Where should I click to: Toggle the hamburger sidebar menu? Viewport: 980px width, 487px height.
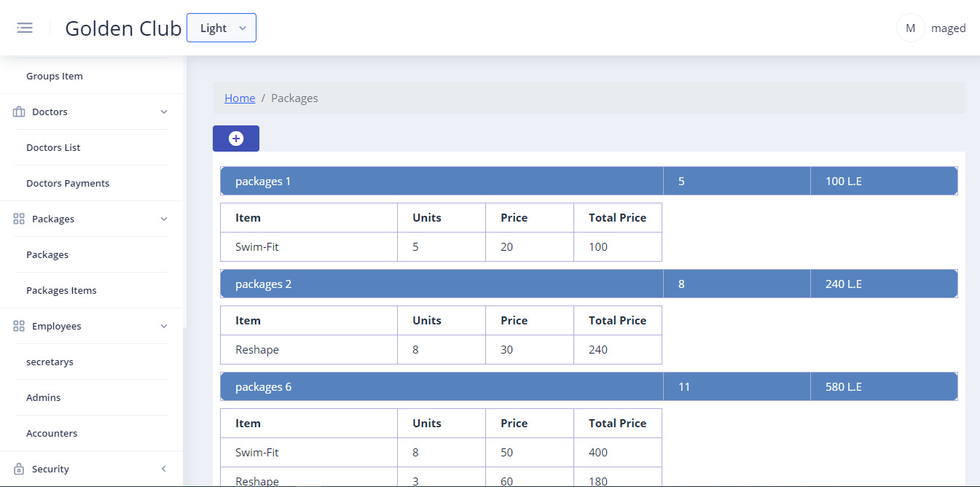[25, 28]
